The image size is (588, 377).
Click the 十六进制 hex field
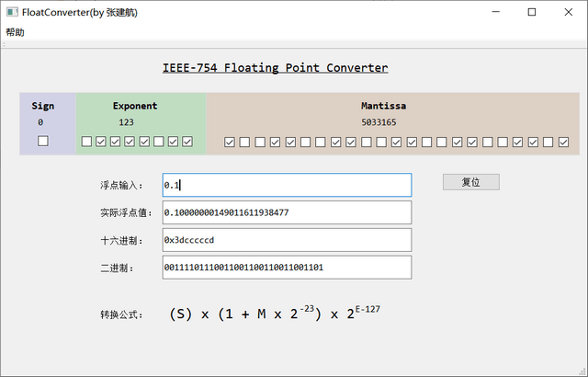point(287,240)
